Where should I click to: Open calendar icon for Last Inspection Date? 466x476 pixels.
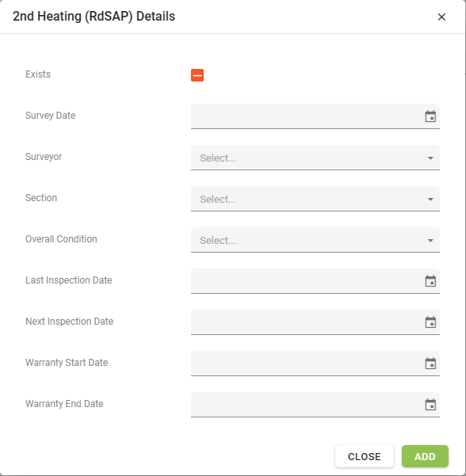(430, 281)
